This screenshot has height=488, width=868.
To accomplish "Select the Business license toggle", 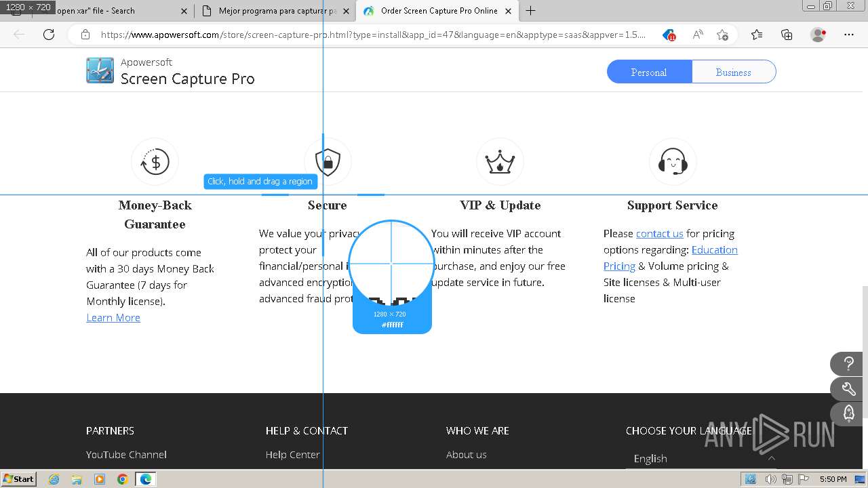I will pos(734,72).
